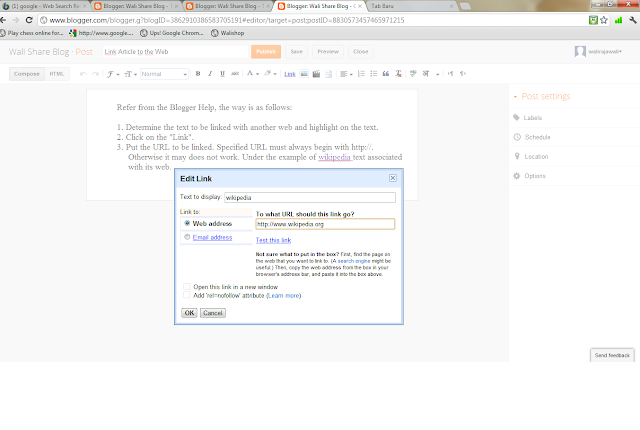Click the Labels tag icon in Post settings
Viewport: 640px width, 430px height.
pos(516,117)
